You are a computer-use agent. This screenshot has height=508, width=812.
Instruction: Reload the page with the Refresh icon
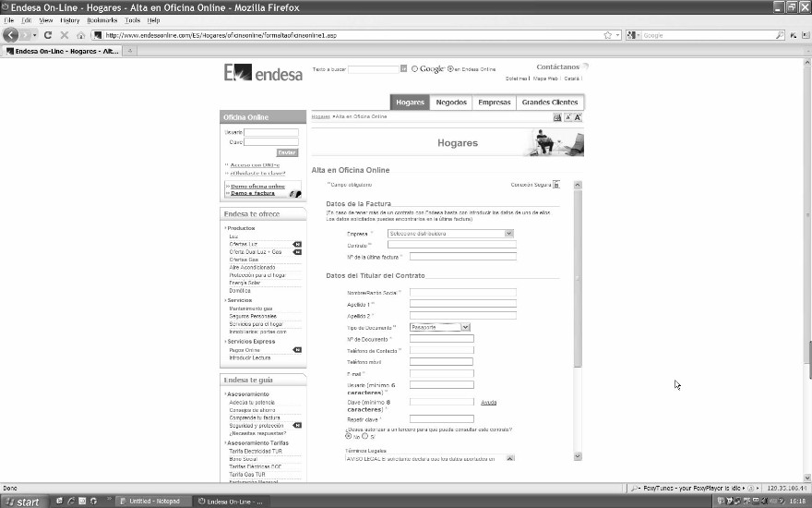pyautogui.click(x=48, y=35)
